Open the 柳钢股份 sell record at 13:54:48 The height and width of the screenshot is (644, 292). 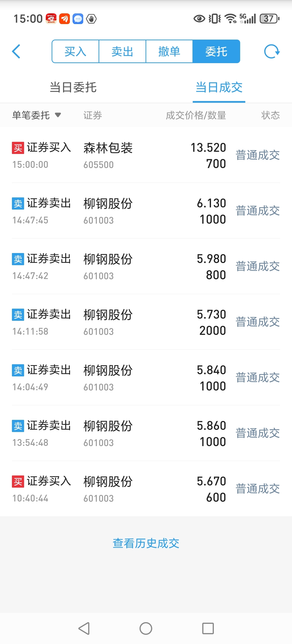pos(146,433)
